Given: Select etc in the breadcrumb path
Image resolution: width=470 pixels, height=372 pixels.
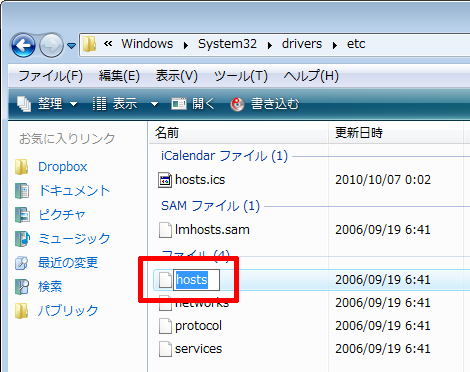Looking at the screenshot, I should 356,44.
